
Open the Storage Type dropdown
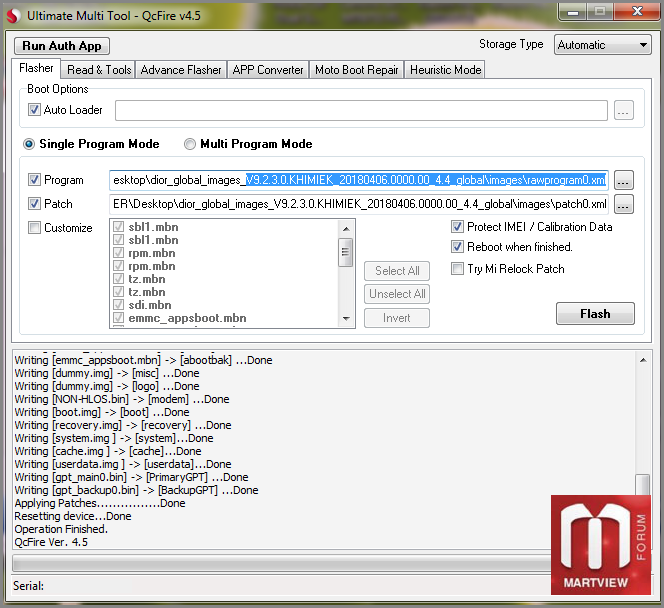point(603,45)
